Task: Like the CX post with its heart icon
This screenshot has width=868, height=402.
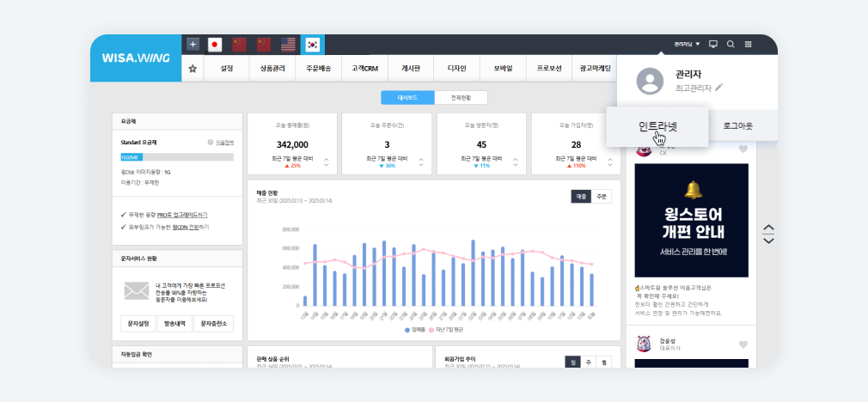Action: (743, 149)
